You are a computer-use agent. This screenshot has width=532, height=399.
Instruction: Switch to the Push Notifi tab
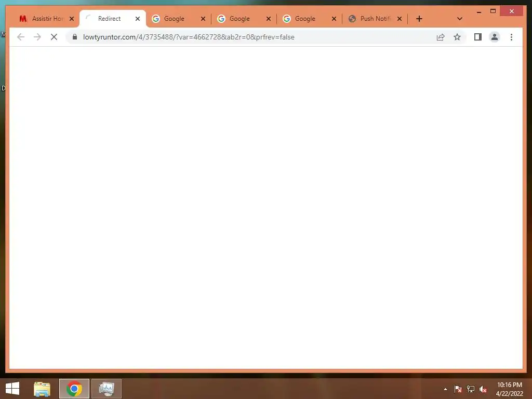(x=375, y=19)
